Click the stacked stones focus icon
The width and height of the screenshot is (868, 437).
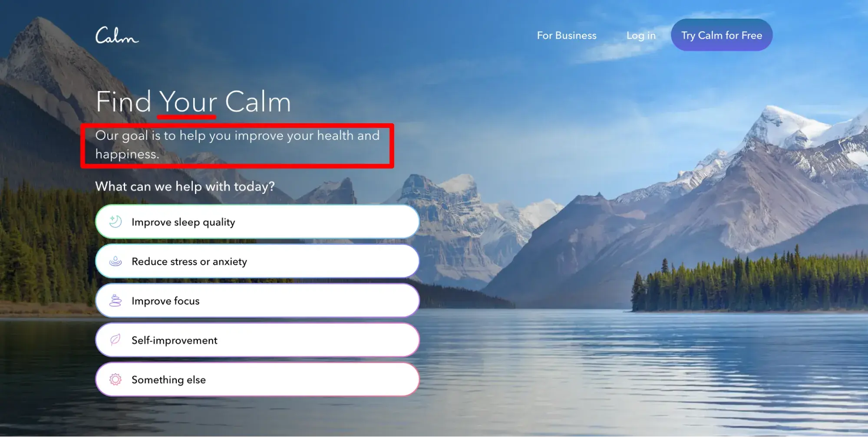(116, 301)
